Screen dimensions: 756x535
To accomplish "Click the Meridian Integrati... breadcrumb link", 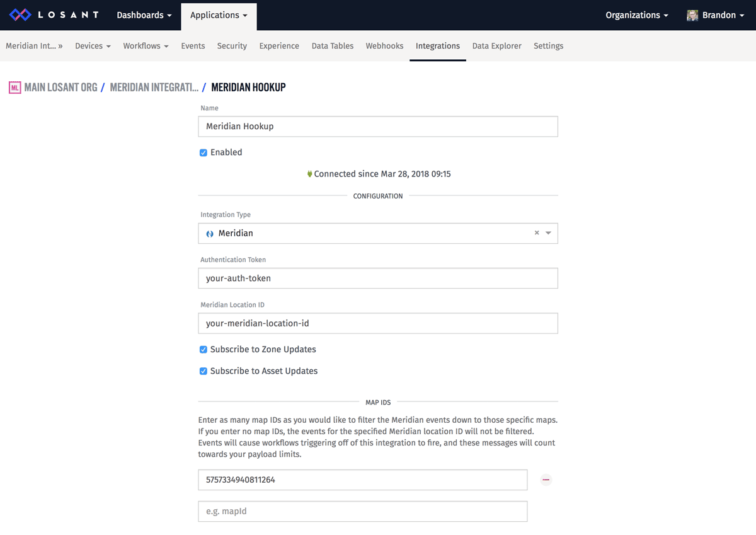I will pyautogui.click(x=154, y=88).
